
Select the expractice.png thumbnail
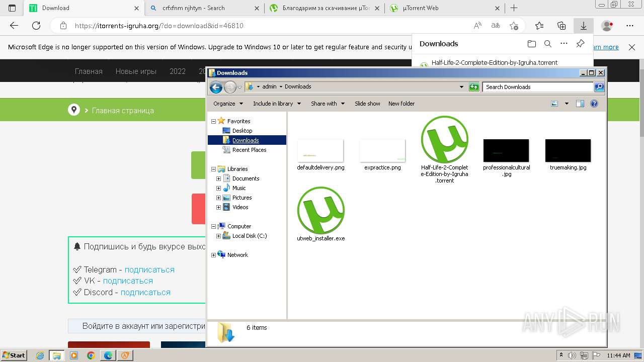[382, 150]
